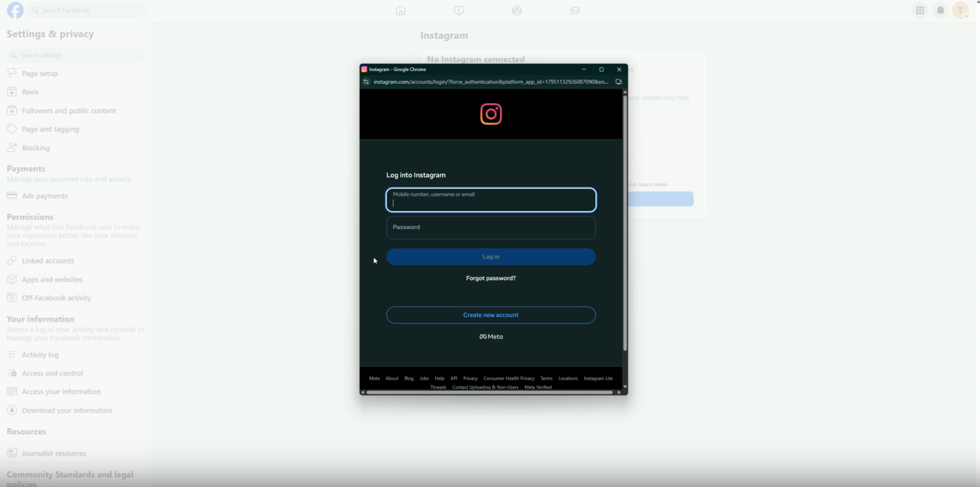Screen dimensions: 980x487
Task: Click the Linked accounts chain icon
Action: (12, 261)
